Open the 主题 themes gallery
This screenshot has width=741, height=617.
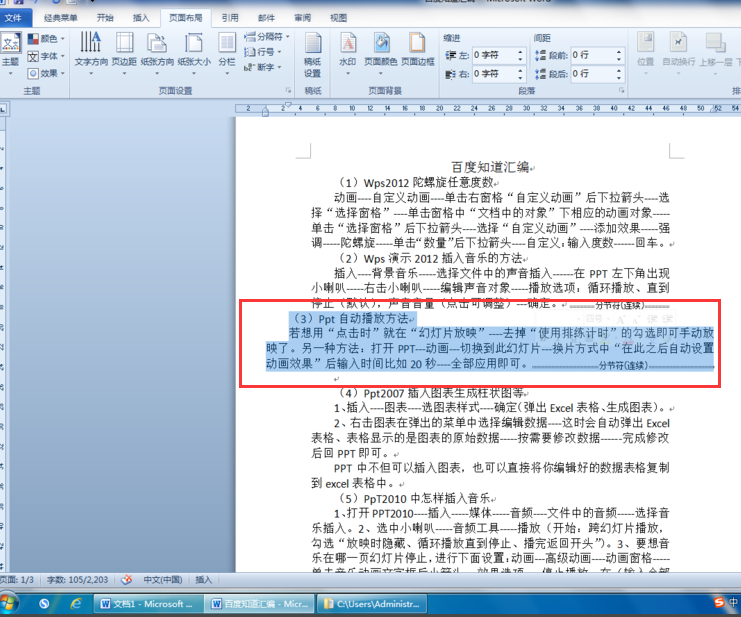click(x=10, y=53)
